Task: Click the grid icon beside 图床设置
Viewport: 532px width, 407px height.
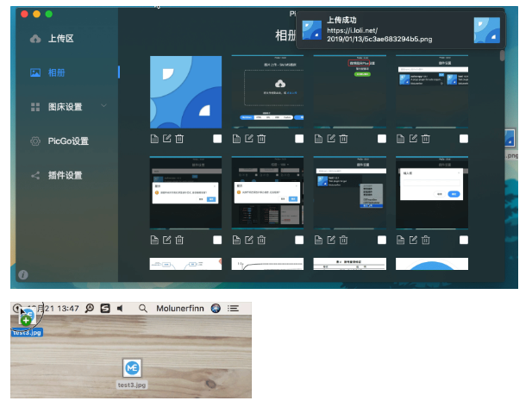Action: pos(35,107)
